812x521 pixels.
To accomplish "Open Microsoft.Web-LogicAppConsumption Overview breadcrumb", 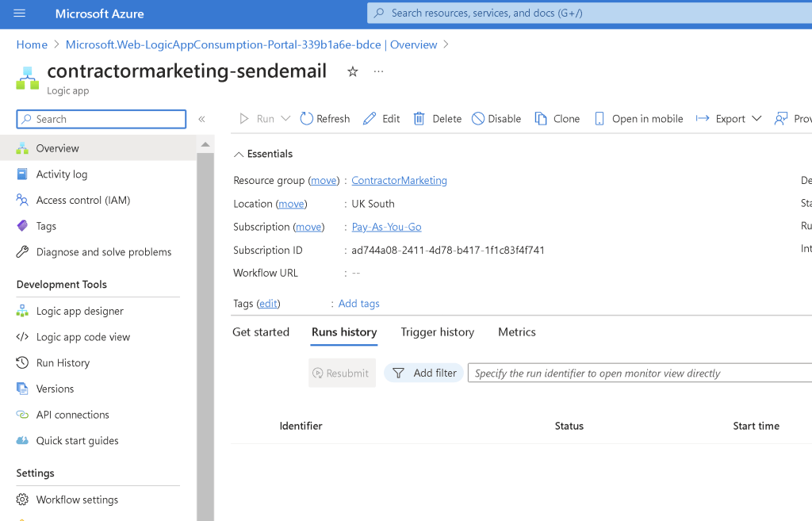I will [x=251, y=44].
